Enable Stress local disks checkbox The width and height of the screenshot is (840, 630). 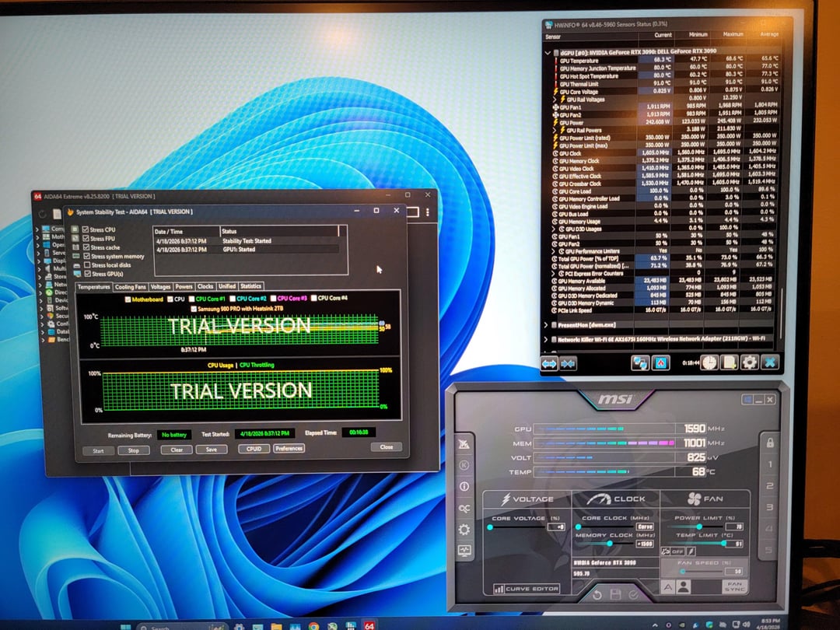(86, 265)
